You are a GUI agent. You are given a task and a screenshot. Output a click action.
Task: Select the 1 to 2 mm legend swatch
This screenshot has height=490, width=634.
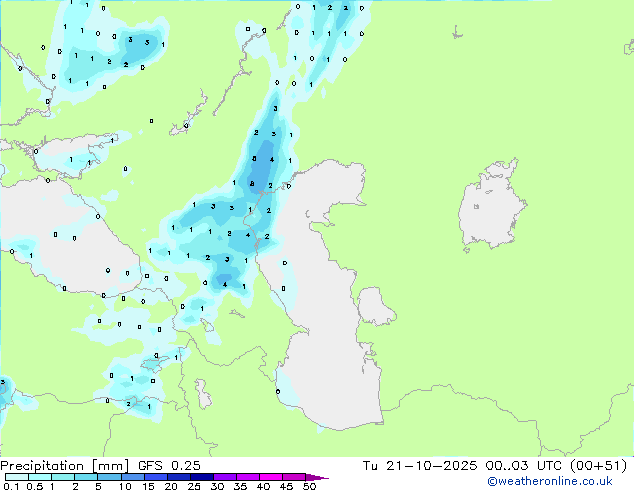click(x=63, y=477)
